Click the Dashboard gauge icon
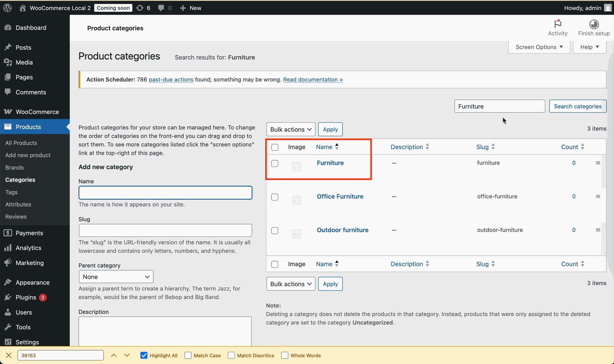Screen dimensions: 614x364 (x=8, y=28)
